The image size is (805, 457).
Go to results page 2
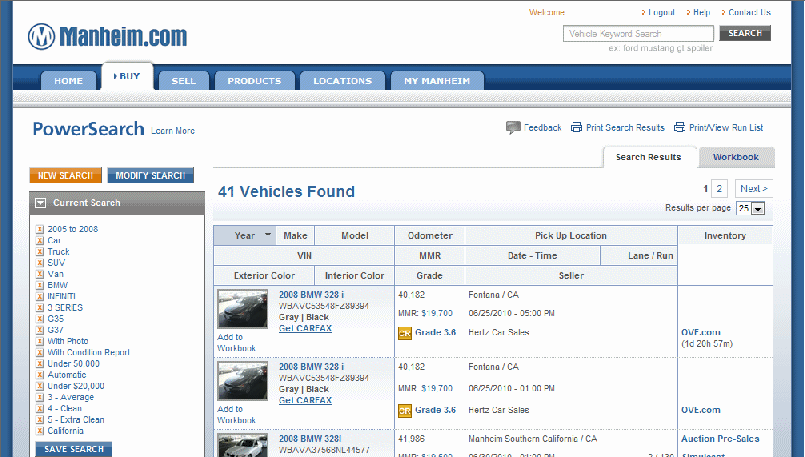coord(719,188)
